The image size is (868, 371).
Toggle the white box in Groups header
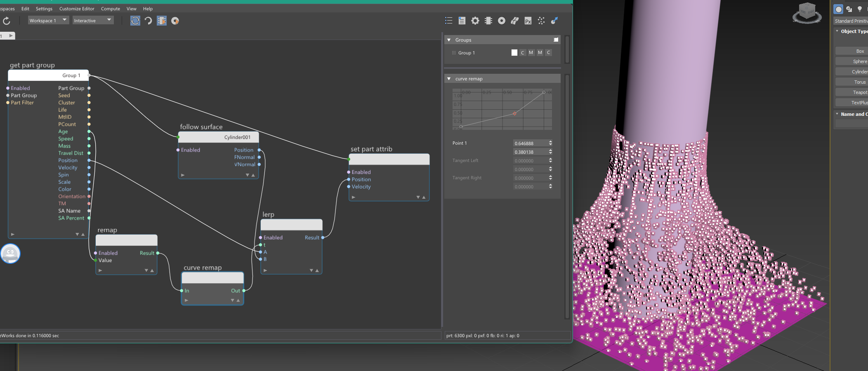pos(556,40)
